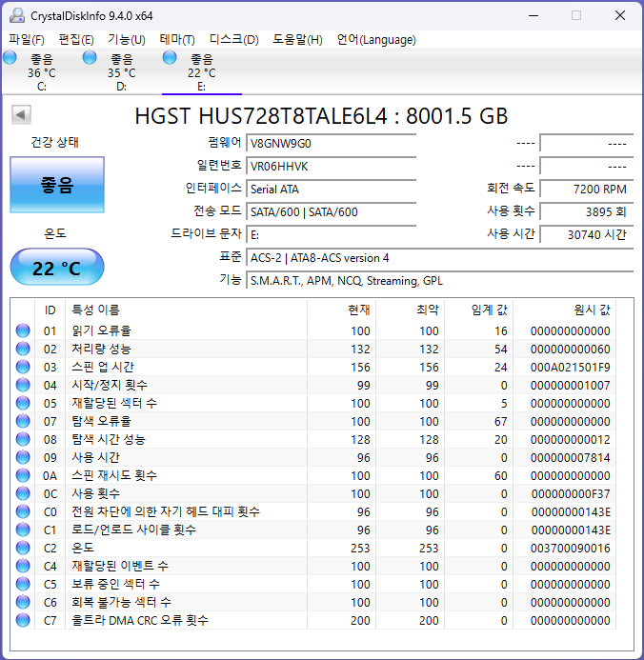Minimize the CrystalDiskInfo window

(533, 16)
